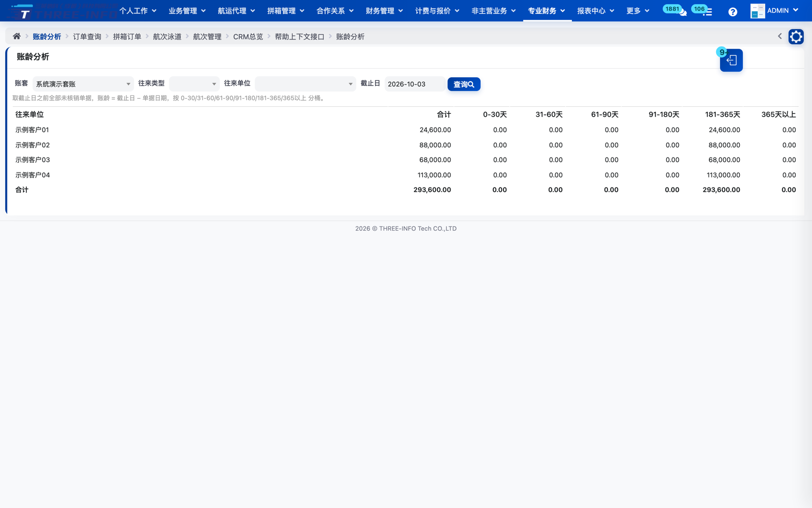This screenshot has height=508, width=812.
Task: Click the ADMIN user avatar
Action: tap(757, 11)
